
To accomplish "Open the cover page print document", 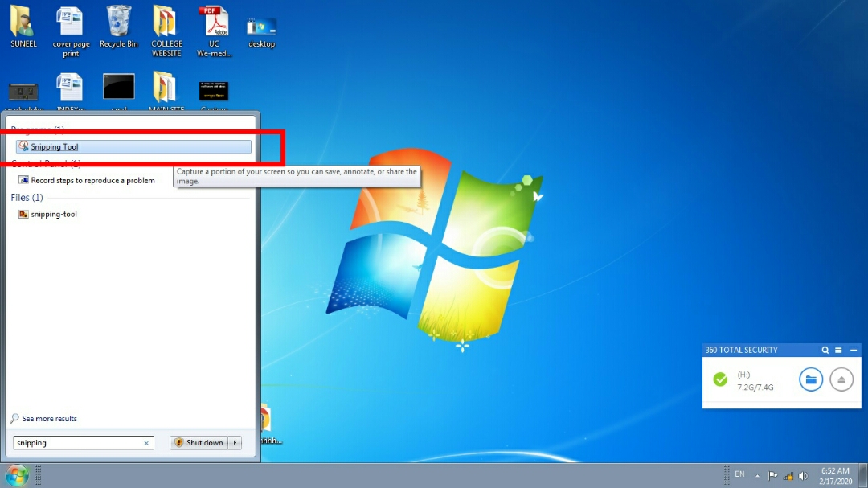I will tap(70, 31).
